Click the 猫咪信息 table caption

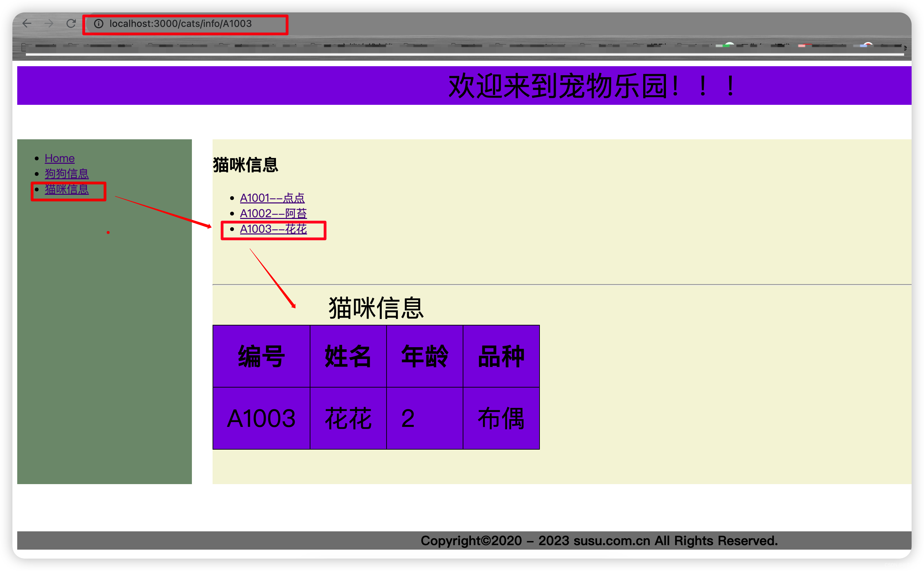(x=376, y=308)
